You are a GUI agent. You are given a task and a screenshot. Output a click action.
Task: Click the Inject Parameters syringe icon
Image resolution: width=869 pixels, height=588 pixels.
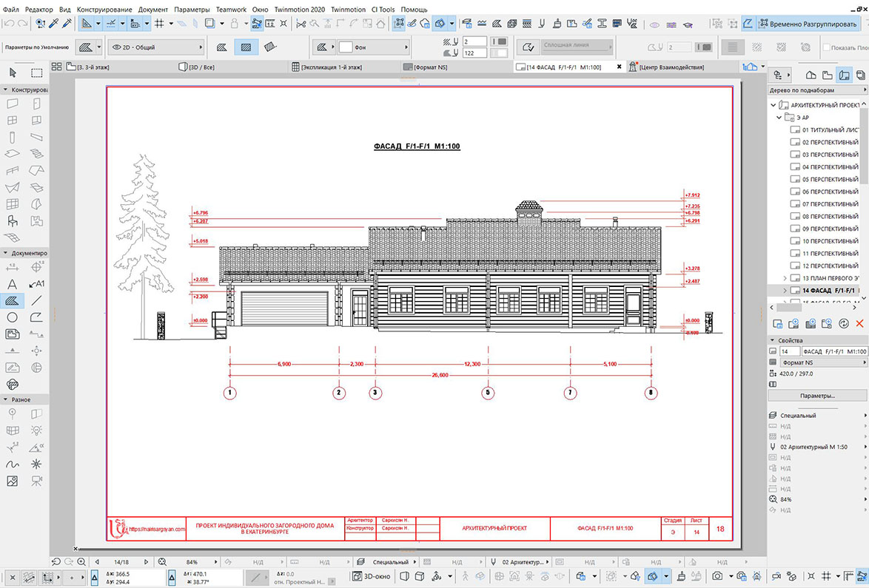coord(67,23)
